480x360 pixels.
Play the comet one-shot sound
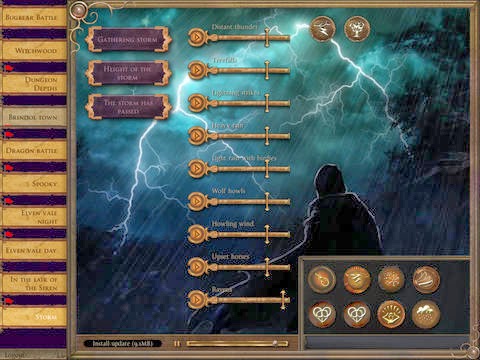pos(322,279)
